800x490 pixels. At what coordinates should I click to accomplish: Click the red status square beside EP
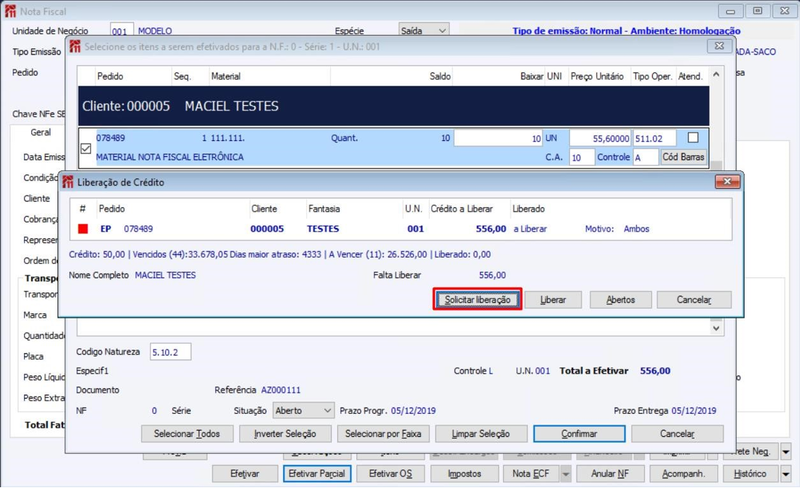pyautogui.click(x=83, y=229)
